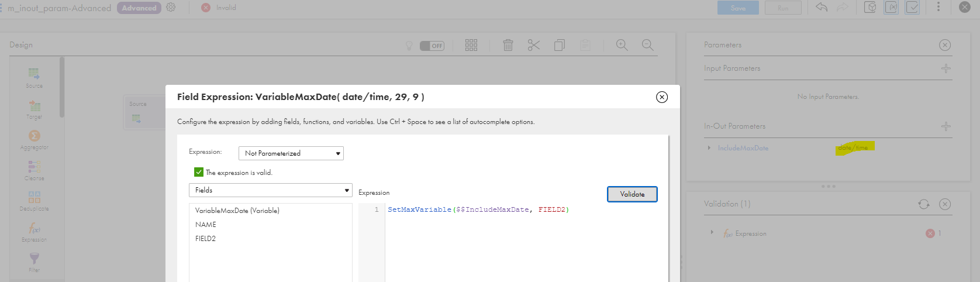
Task: Open the vertical three-dot actions menu
Action: coord(938,7)
